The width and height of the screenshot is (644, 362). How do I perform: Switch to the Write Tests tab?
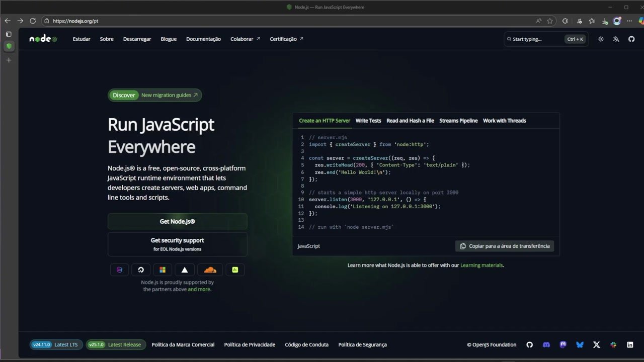click(368, 121)
